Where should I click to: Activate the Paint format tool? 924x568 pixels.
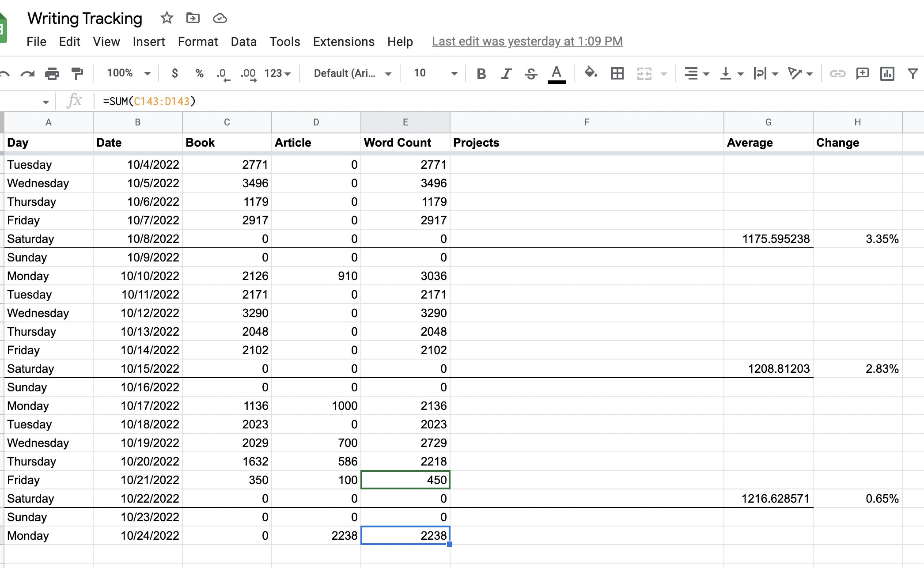(x=77, y=73)
